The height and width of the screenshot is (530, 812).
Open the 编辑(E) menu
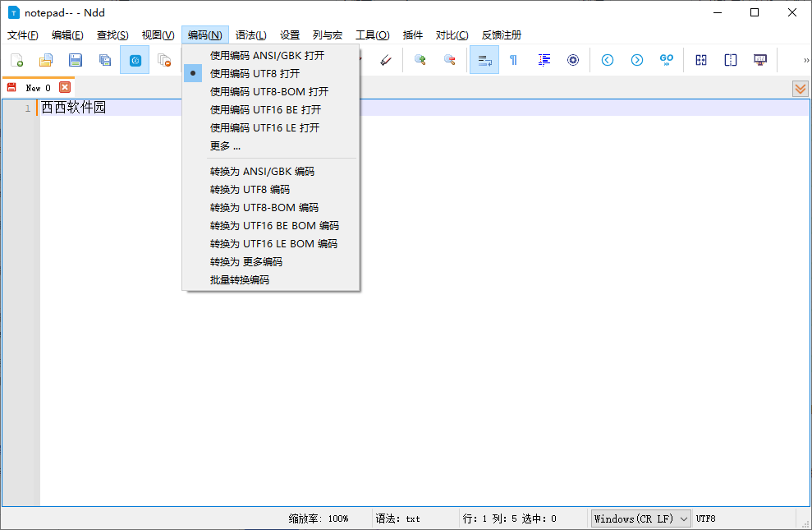coord(67,35)
